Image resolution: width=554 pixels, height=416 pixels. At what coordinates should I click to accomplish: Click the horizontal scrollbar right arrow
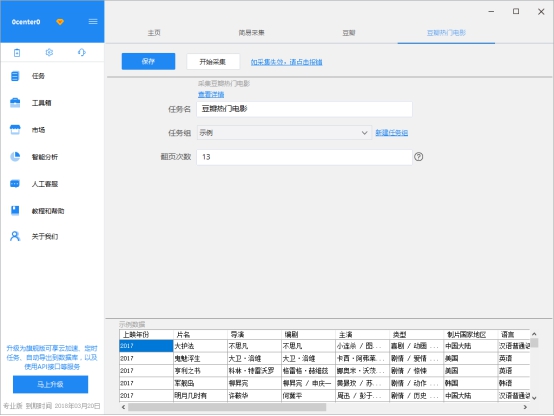pyautogui.click(x=525, y=407)
